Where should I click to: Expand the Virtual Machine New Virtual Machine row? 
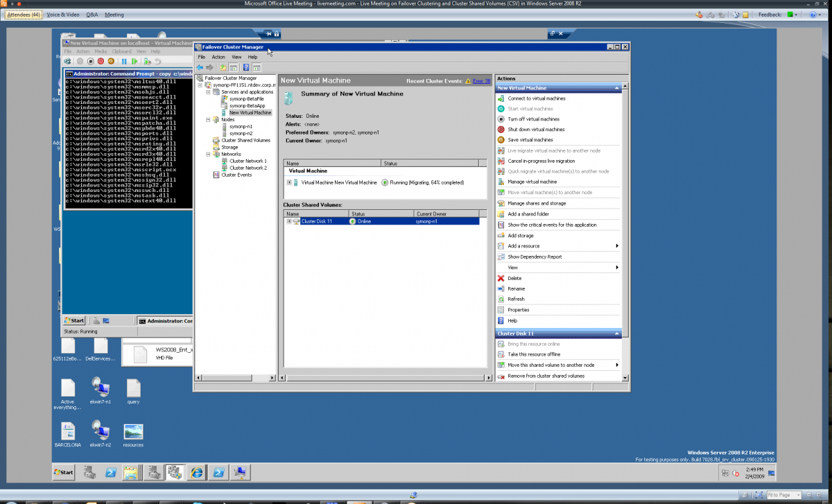coord(289,182)
